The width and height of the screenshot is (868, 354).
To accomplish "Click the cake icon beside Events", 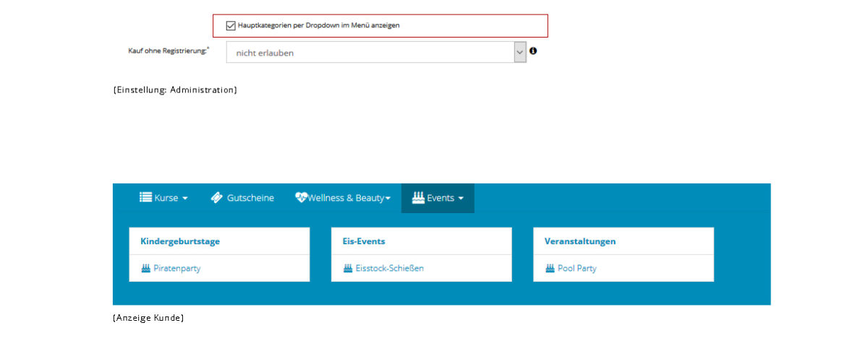I will pos(418,197).
